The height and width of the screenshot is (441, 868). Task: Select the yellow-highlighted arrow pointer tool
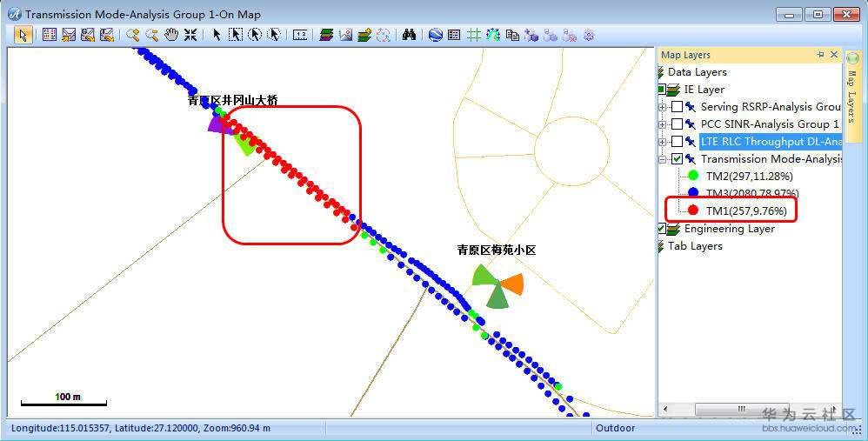pyautogui.click(x=23, y=35)
